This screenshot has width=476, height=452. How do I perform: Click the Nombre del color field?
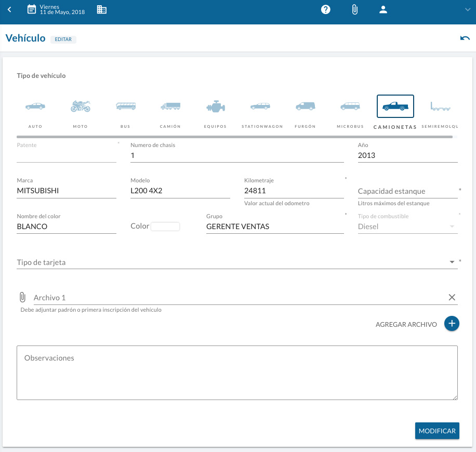pyautogui.click(x=67, y=227)
